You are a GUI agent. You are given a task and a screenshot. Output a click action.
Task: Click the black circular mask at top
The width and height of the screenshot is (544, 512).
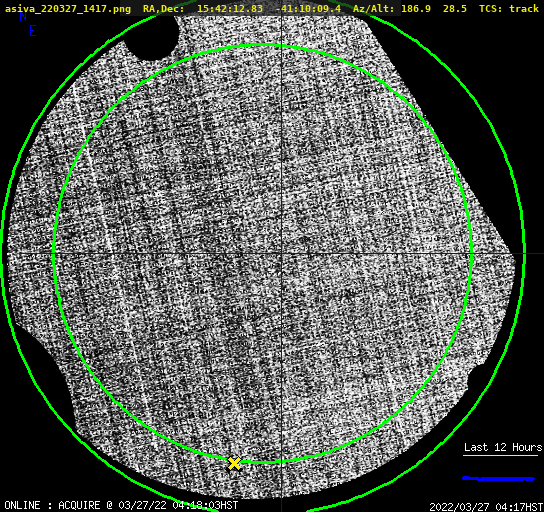click(151, 37)
